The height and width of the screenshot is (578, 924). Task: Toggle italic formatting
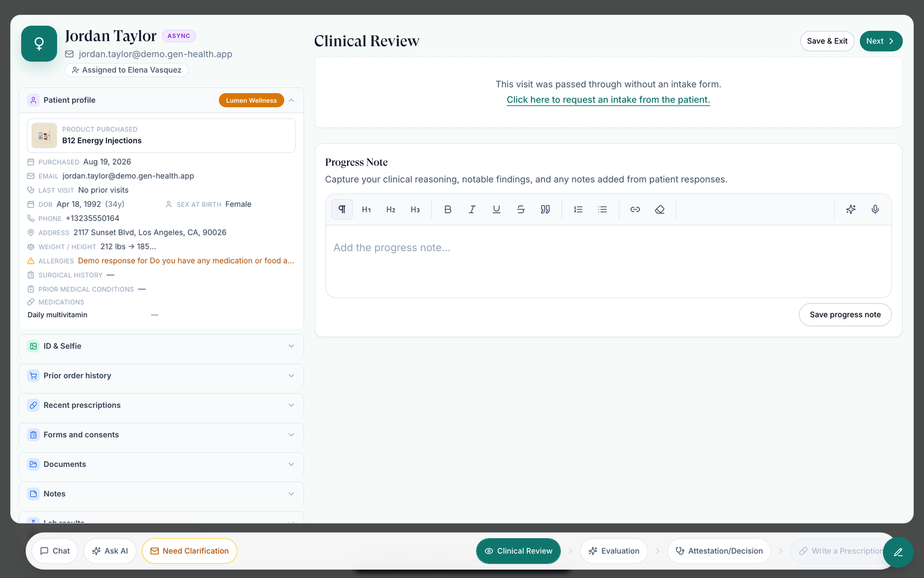coord(472,209)
